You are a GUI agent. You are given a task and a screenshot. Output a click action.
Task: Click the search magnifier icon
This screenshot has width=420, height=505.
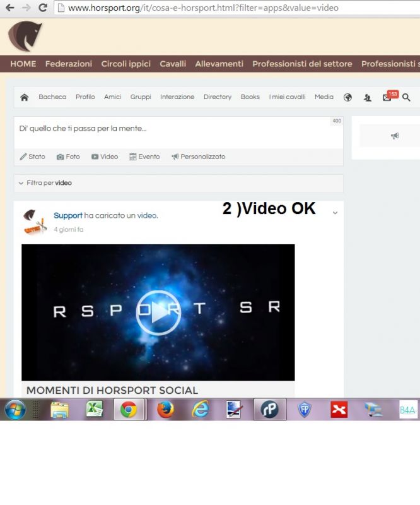[406, 97]
